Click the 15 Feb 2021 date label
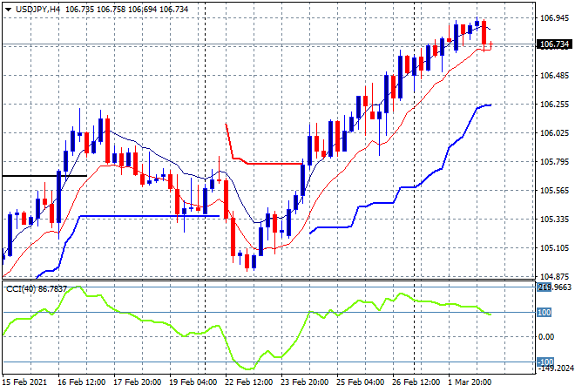This screenshot has height=392, width=575. (x=25, y=382)
